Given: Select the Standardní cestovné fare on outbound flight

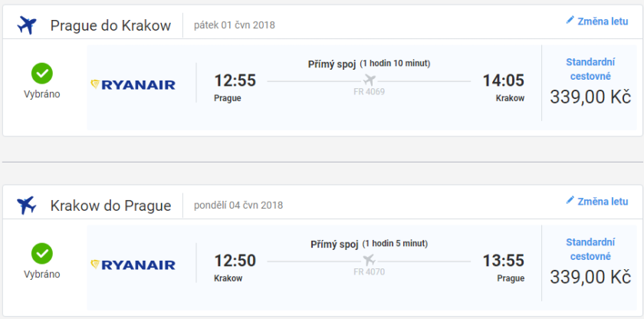Looking at the screenshot, I should tap(588, 70).
